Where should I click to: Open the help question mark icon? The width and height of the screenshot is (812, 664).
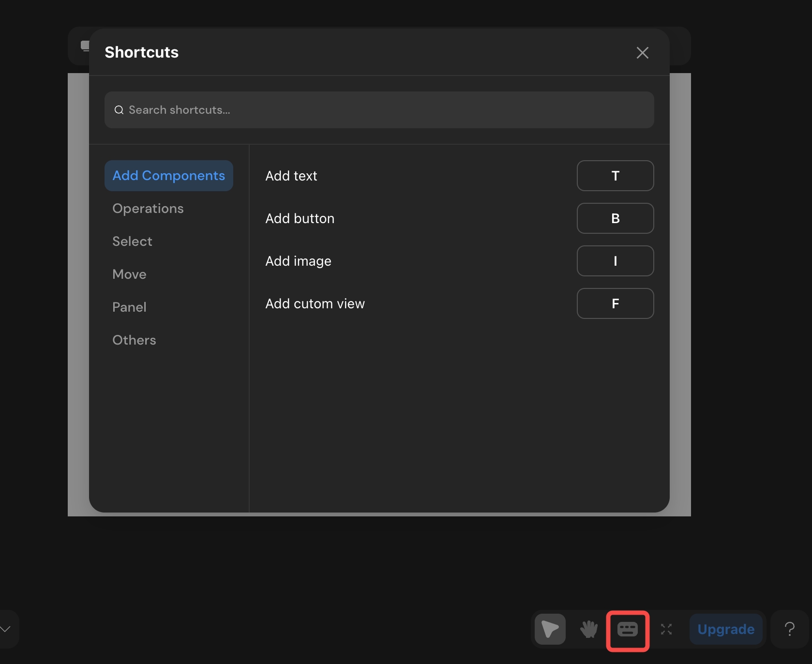point(789,629)
